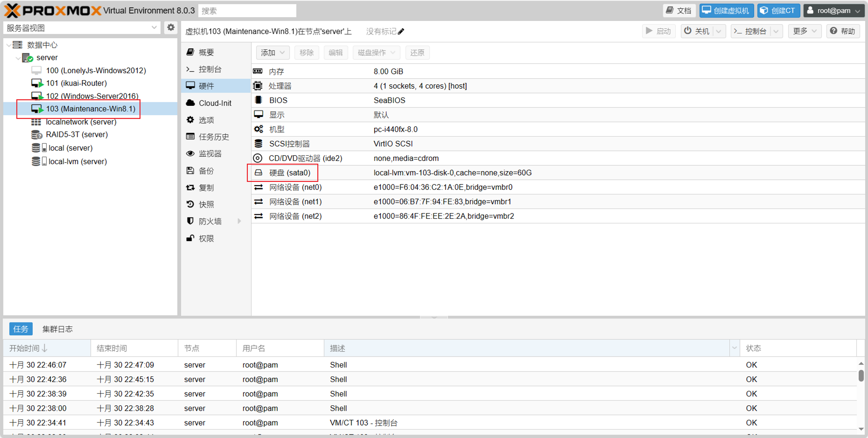The image size is (868, 438).
Task: Click the search (搜索) input field
Action: pos(247,11)
